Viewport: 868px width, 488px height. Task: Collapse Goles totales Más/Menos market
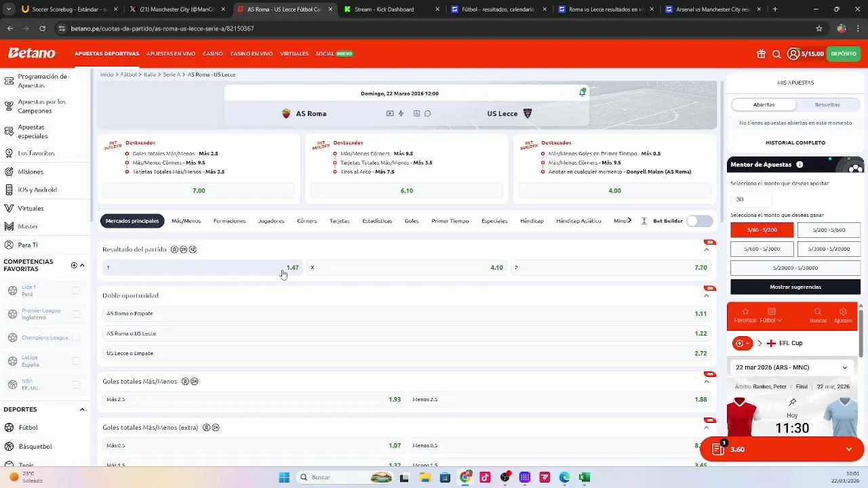click(x=707, y=382)
